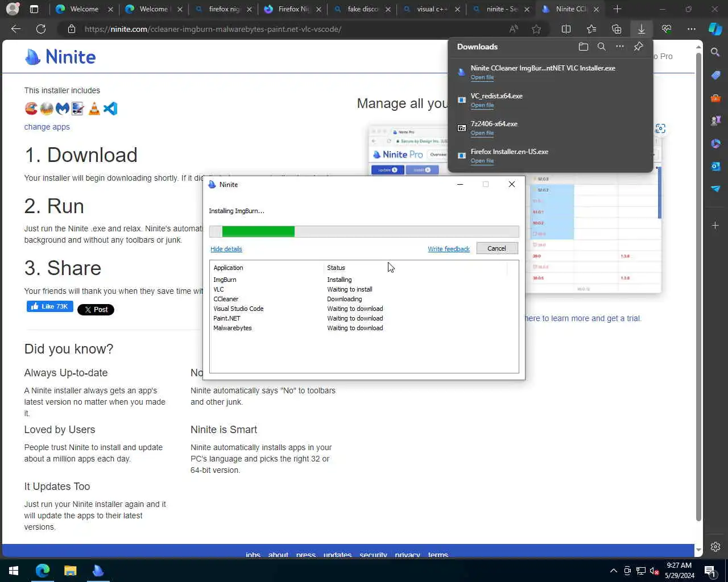Toggle split screen icon in Edge toolbar
This screenshot has width=728, height=582.
(x=566, y=29)
